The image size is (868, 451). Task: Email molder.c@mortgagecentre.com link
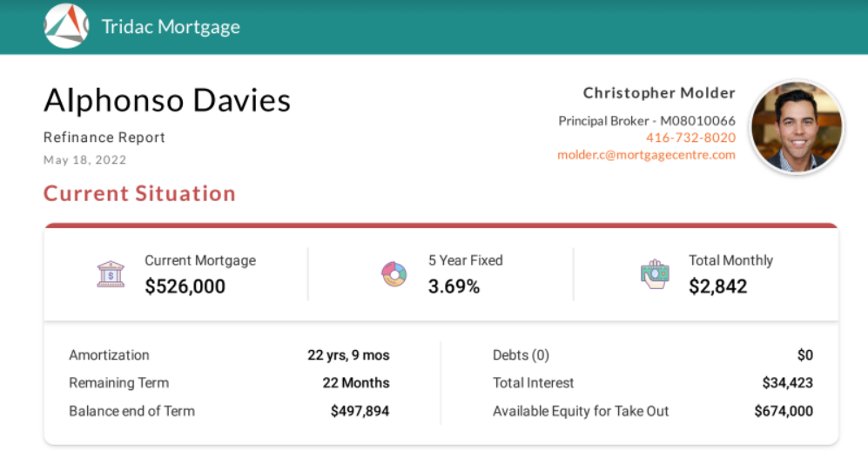pos(646,155)
